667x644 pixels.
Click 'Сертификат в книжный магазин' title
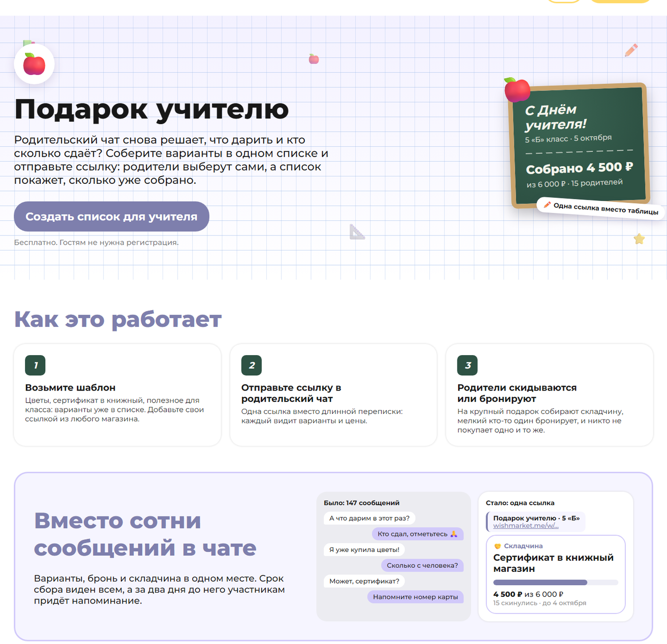click(553, 563)
